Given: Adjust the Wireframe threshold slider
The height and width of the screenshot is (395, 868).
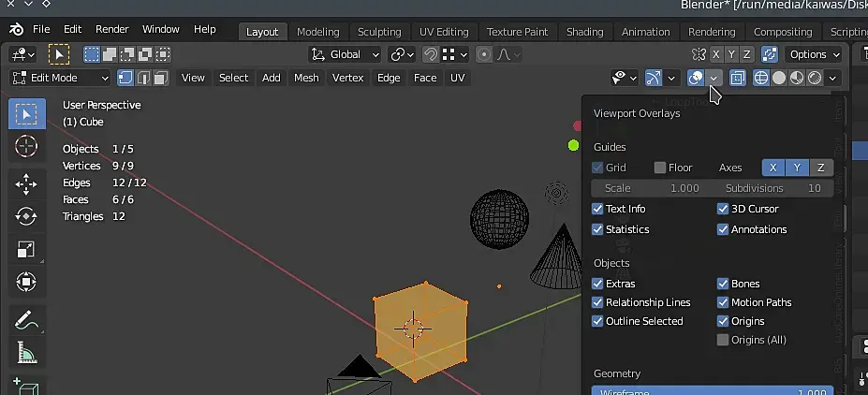Looking at the screenshot, I should [x=713, y=390].
